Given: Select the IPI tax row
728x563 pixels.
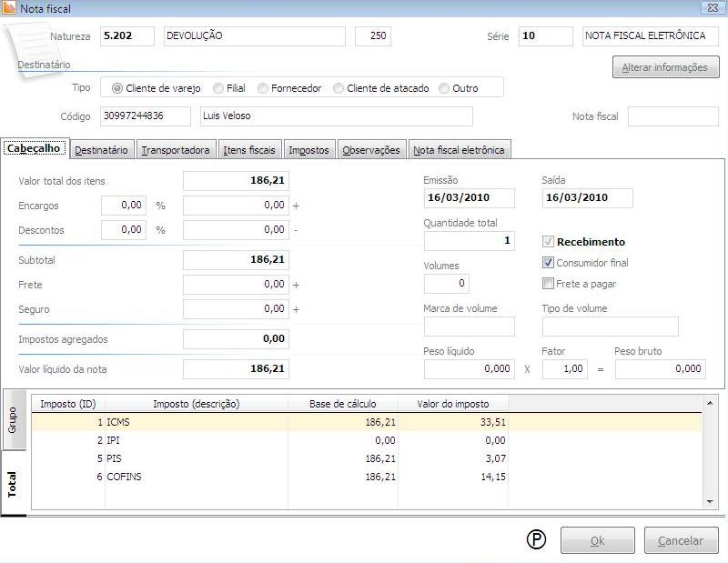Looking at the screenshot, I should [x=367, y=440].
